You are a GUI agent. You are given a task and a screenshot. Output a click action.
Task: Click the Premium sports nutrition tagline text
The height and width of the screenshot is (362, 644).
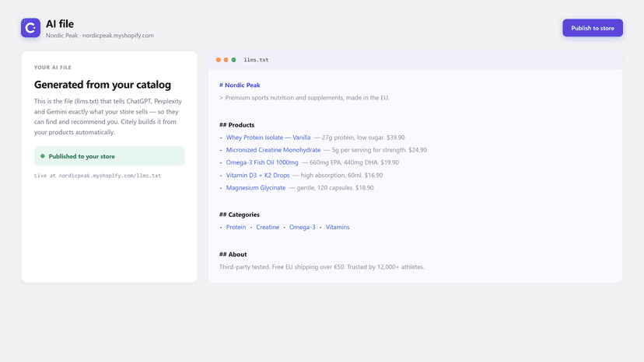[304, 98]
